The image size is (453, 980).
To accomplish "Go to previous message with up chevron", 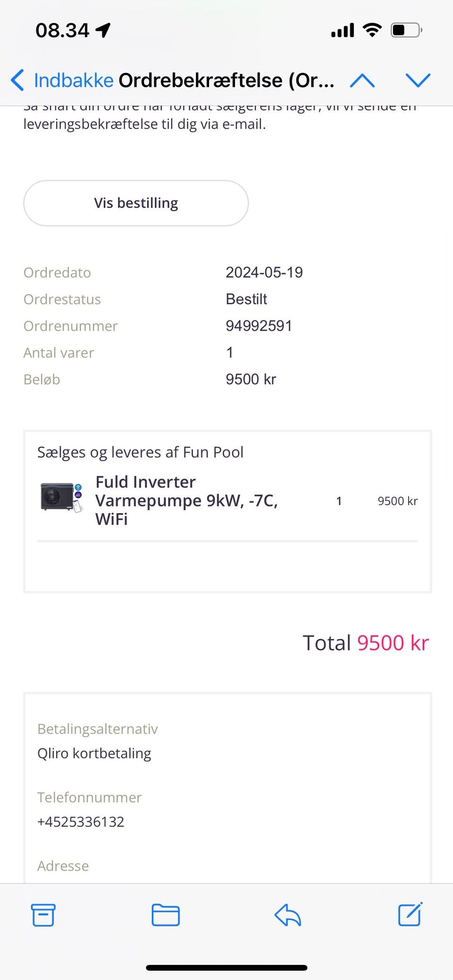I will pyautogui.click(x=362, y=81).
